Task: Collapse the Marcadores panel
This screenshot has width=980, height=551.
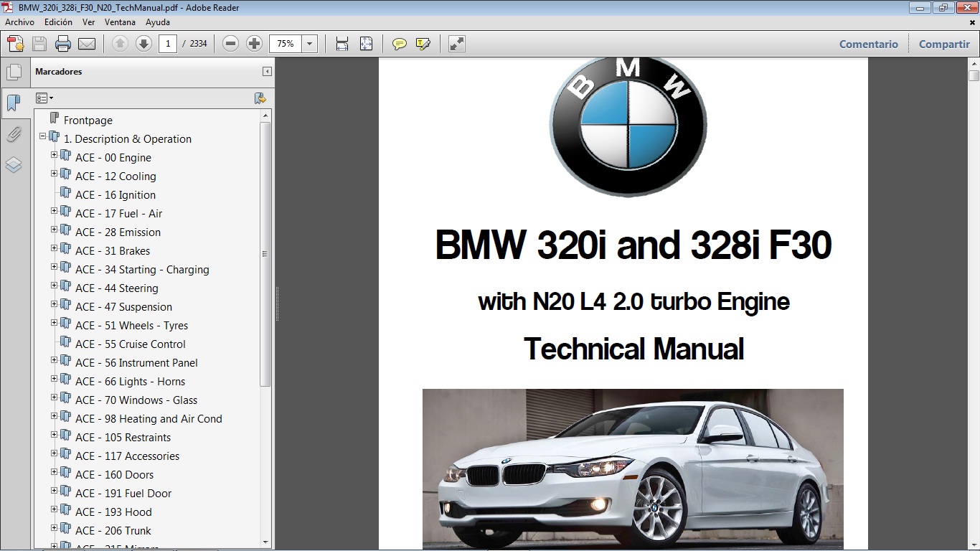Action: 267,72
